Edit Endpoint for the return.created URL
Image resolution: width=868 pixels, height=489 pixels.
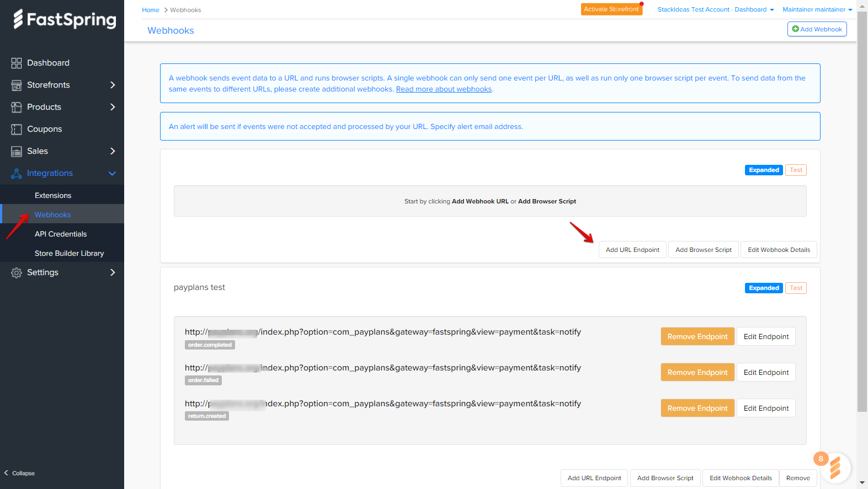point(766,408)
